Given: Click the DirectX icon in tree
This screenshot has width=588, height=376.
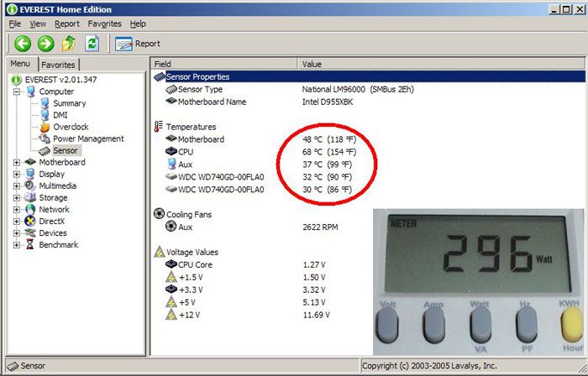Looking at the screenshot, I should point(30,222).
